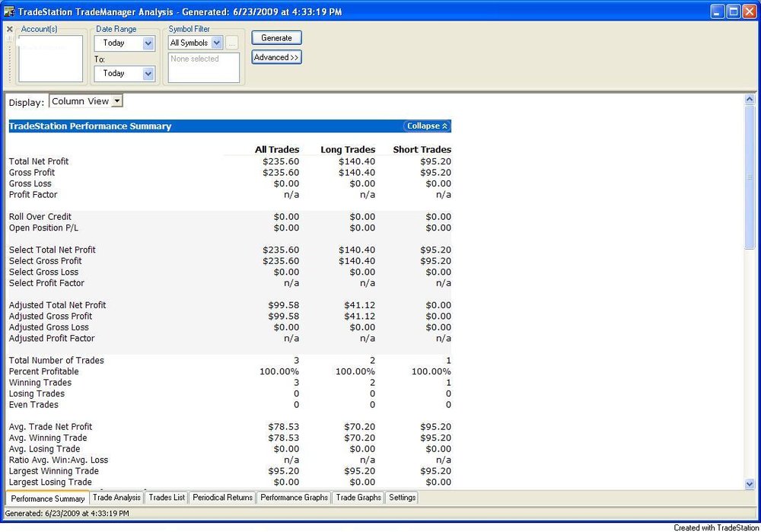
Task: Open the Trades List tab
Action: 167,498
